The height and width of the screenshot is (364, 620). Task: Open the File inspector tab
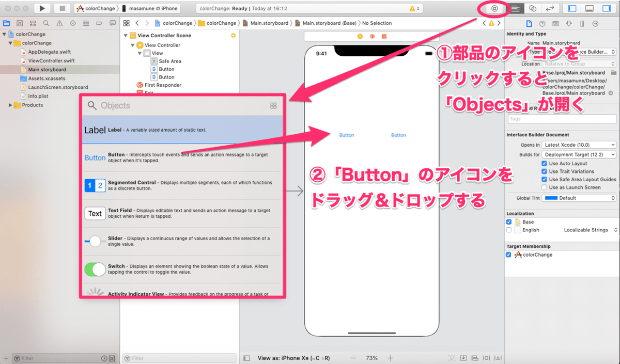pos(529,24)
